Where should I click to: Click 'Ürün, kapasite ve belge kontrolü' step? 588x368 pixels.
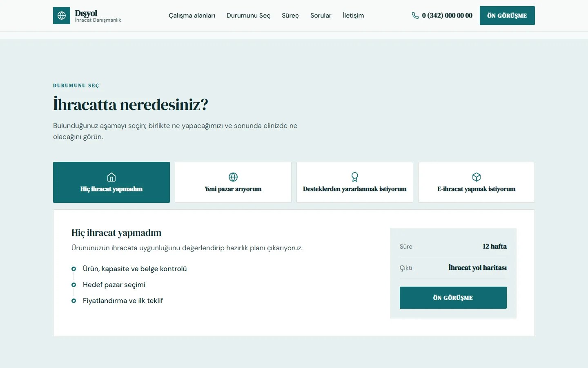point(135,269)
